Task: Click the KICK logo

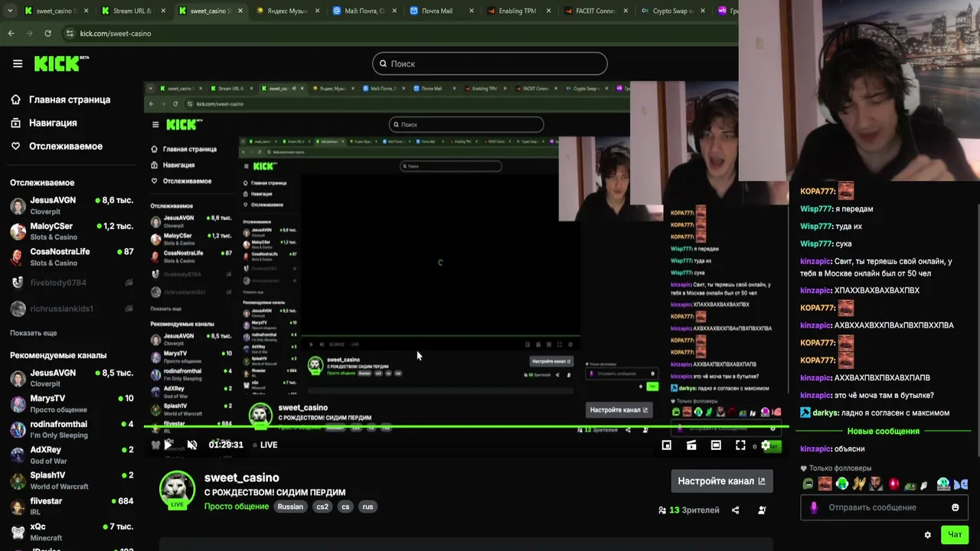Action: point(61,64)
